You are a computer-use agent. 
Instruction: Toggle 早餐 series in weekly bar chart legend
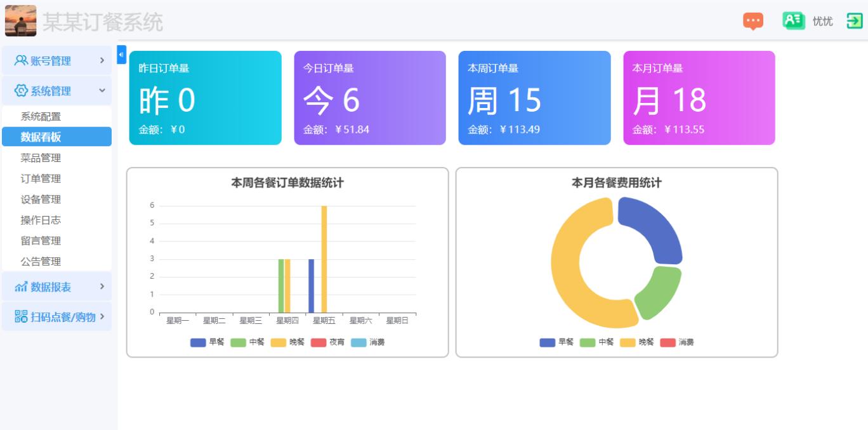207,342
